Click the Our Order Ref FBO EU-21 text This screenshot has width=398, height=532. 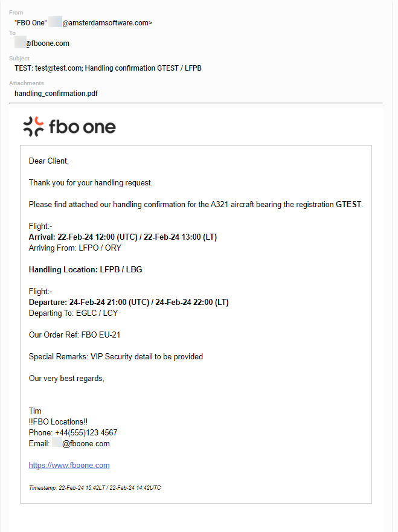[x=75, y=335]
